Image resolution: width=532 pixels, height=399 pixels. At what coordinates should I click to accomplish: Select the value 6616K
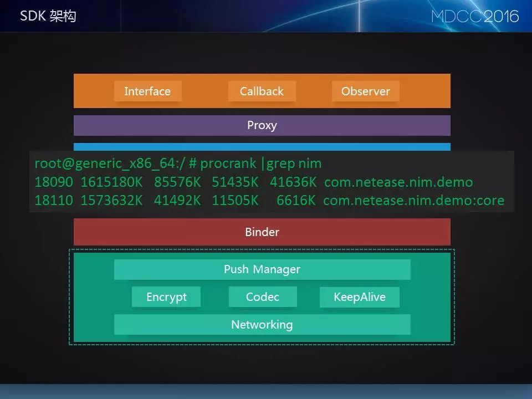click(x=296, y=200)
